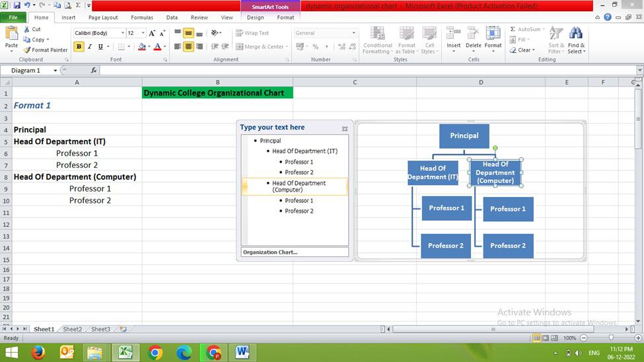The height and width of the screenshot is (362, 644).
Task: Toggle Bold formatting button
Action: coord(79,47)
